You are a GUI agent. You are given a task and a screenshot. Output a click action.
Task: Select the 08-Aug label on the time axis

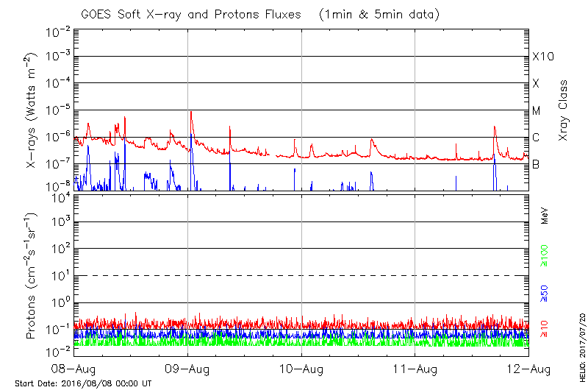74,366
